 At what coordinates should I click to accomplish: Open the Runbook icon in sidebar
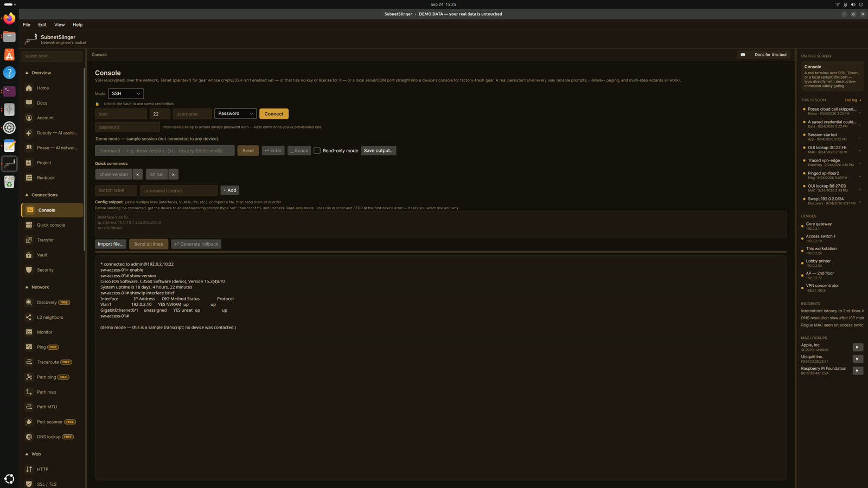(x=29, y=178)
